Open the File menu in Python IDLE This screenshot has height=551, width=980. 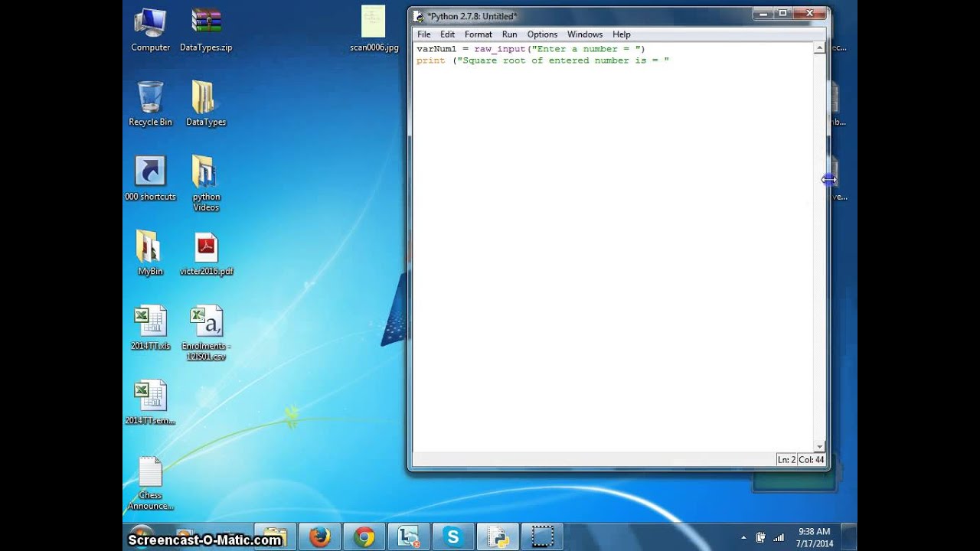pyautogui.click(x=423, y=34)
